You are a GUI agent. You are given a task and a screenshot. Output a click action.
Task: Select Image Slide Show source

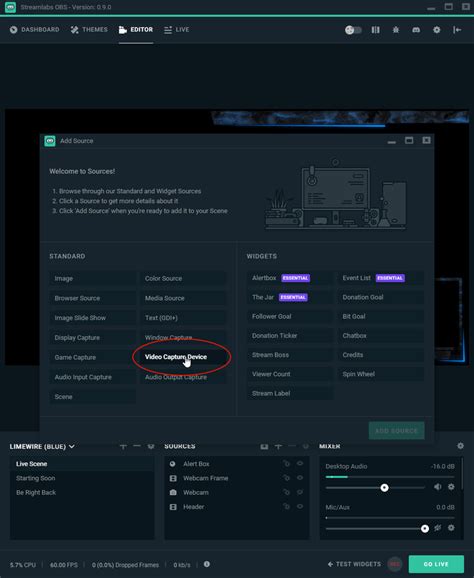[x=93, y=318]
